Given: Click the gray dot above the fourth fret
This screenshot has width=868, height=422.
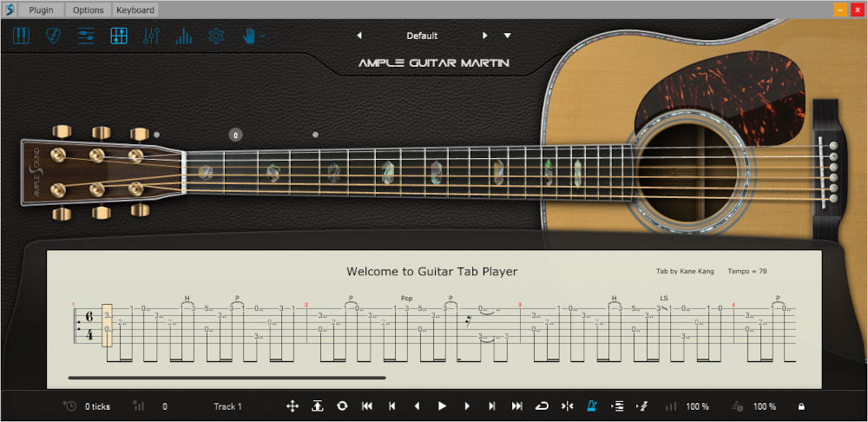Looking at the screenshot, I should [315, 134].
